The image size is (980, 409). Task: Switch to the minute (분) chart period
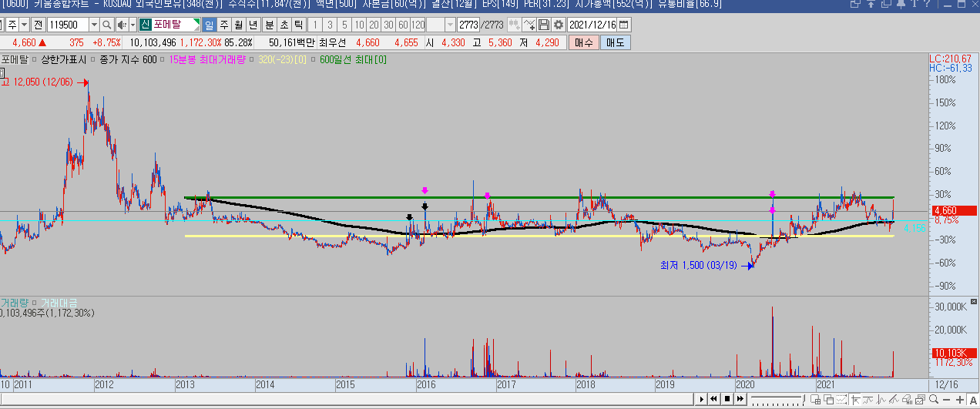click(270, 25)
